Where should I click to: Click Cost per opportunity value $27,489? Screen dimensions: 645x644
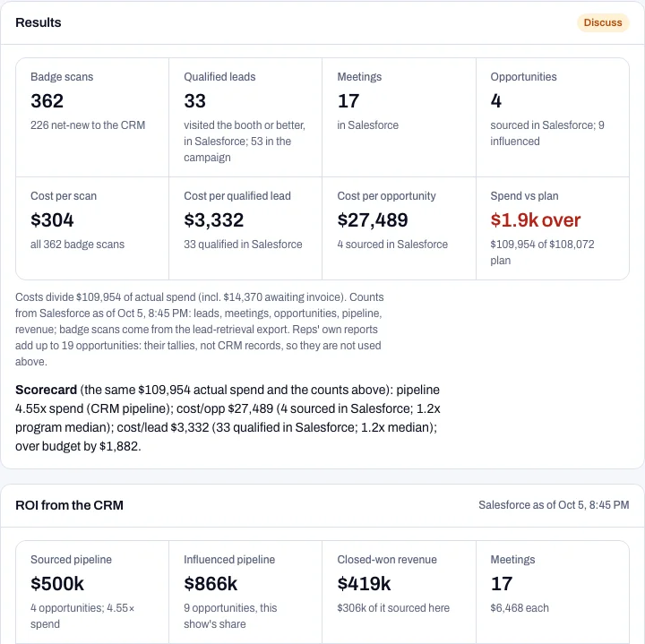[373, 220]
